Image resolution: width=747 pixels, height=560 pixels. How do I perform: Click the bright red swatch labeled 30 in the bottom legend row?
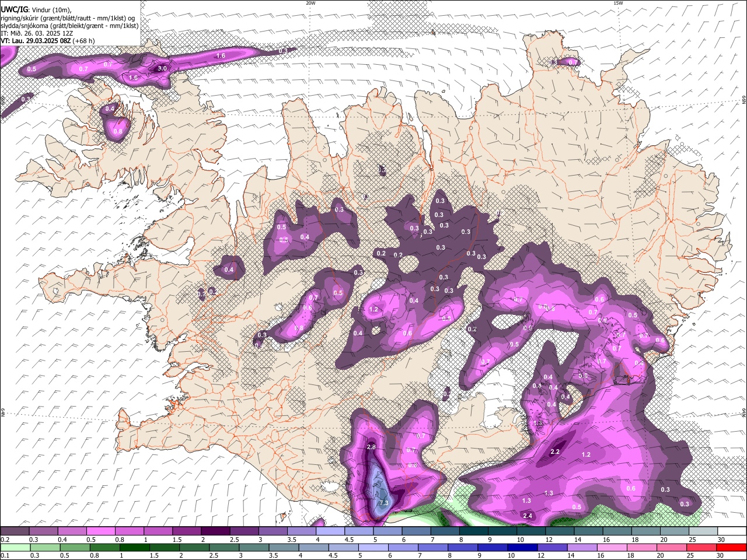pos(731,547)
